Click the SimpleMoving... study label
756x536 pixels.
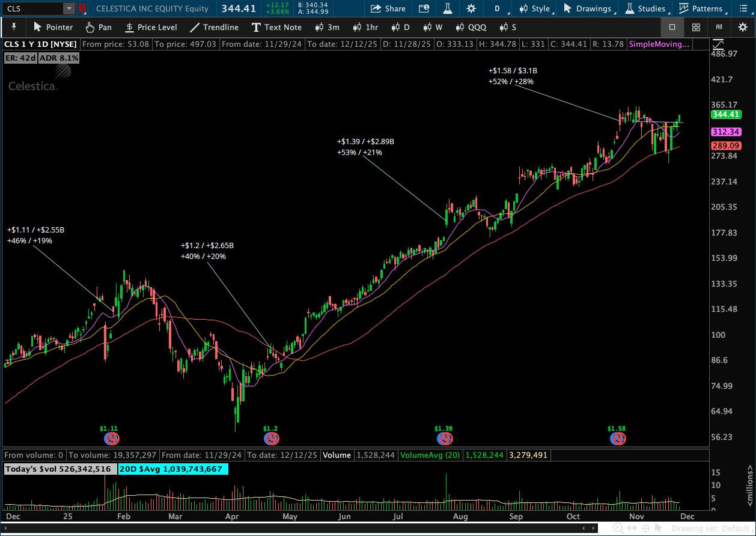coord(659,44)
